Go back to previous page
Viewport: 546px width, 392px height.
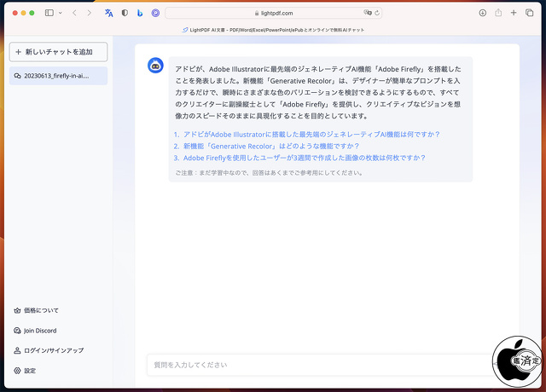click(74, 13)
